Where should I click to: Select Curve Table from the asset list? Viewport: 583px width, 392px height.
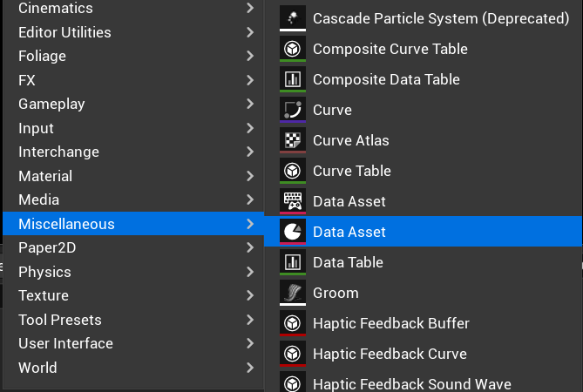(x=424, y=171)
